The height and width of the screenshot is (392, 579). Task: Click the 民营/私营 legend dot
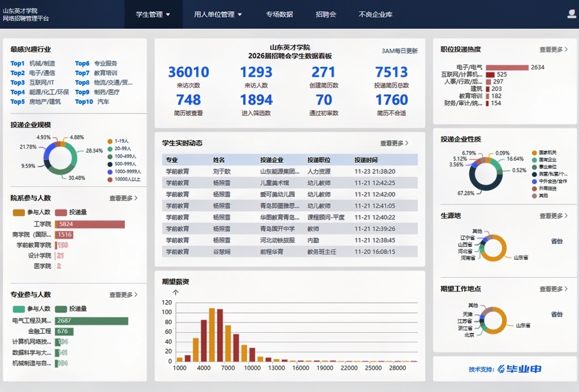coord(534,175)
